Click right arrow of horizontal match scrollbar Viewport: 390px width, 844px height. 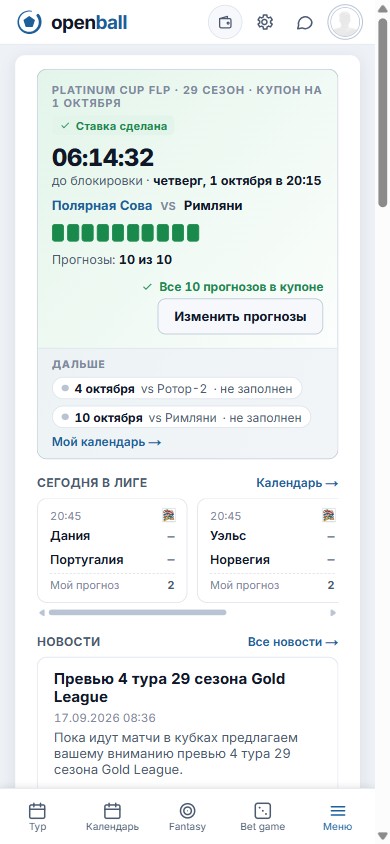pos(333,613)
